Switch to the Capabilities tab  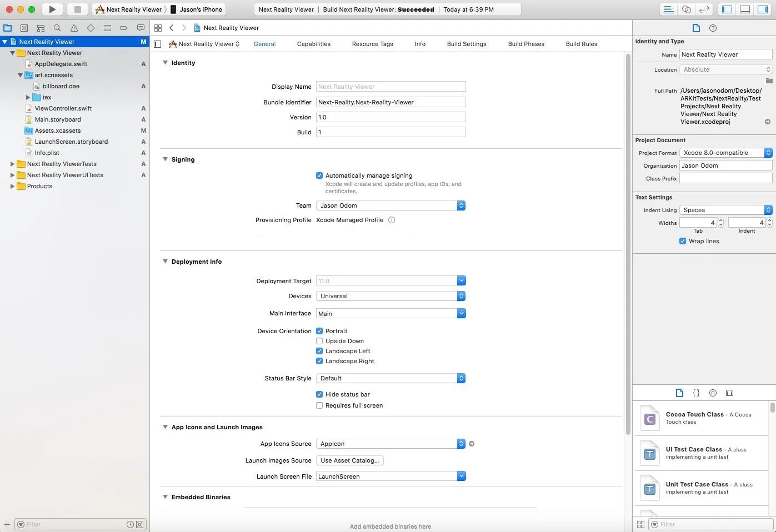(x=314, y=44)
